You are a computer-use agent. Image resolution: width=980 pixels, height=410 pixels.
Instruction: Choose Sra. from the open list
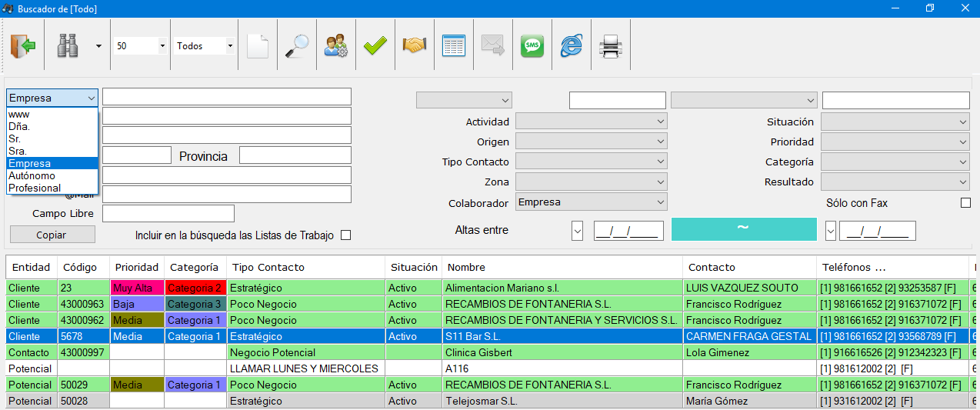[52, 152]
